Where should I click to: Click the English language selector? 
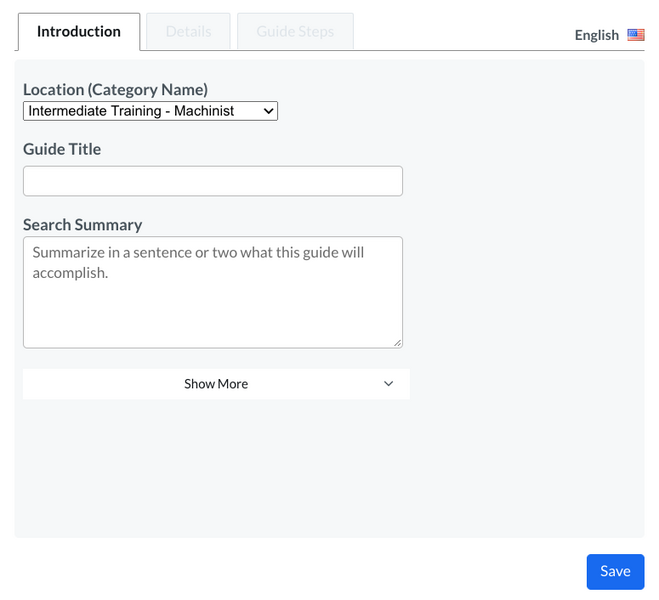pos(597,35)
